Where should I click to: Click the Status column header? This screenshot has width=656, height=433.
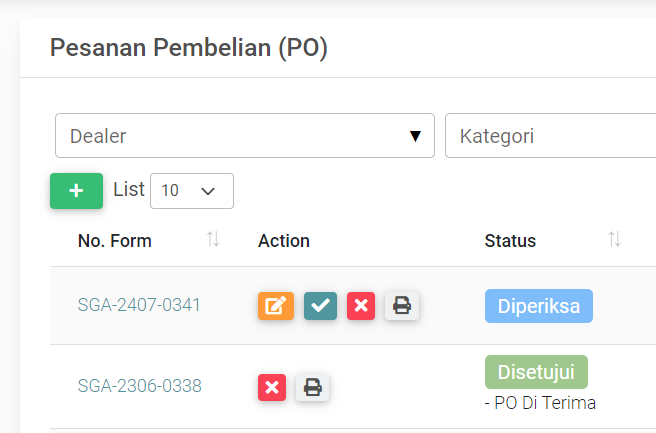[x=510, y=241]
